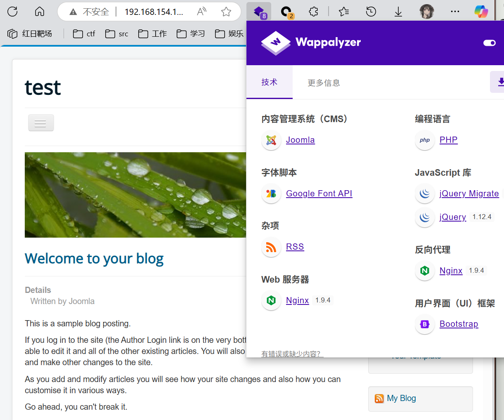Image resolution: width=504 pixels, height=420 pixels.
Task: Click the green leaf header image
Action: (135, 195)
